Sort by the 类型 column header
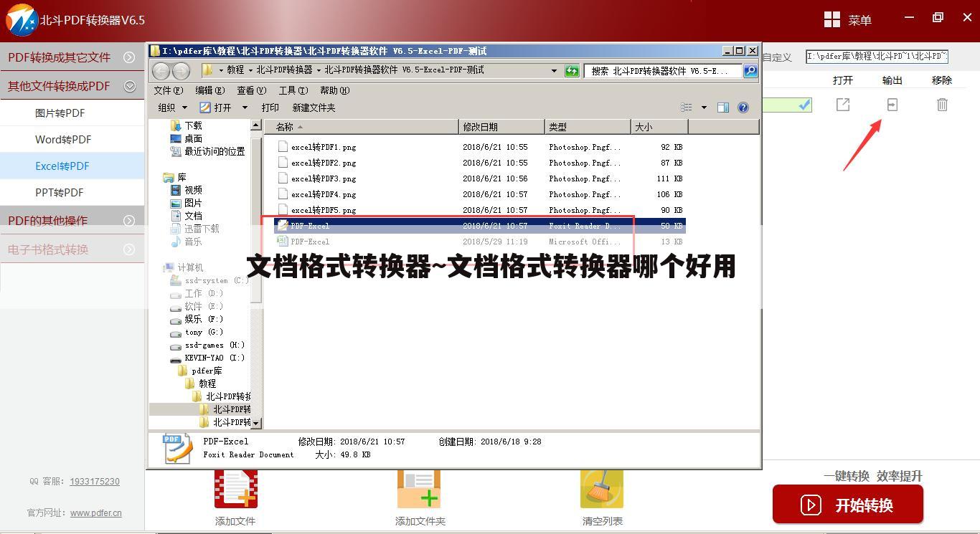 click(x=588, y=127)
